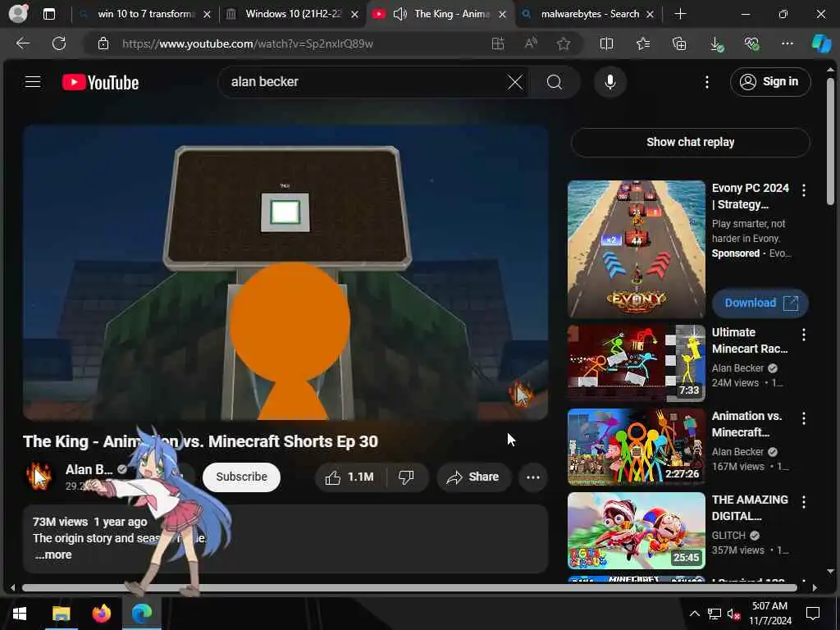
Task: Enable Read aloud from address bar
Action: coord(531,43)
